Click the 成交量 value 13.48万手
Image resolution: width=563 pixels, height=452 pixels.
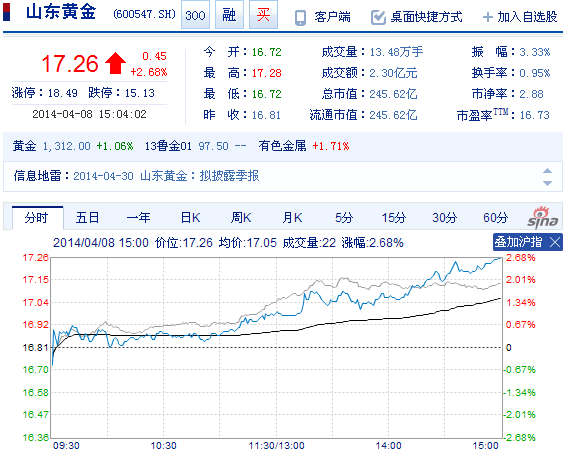[x=396, y=52]
